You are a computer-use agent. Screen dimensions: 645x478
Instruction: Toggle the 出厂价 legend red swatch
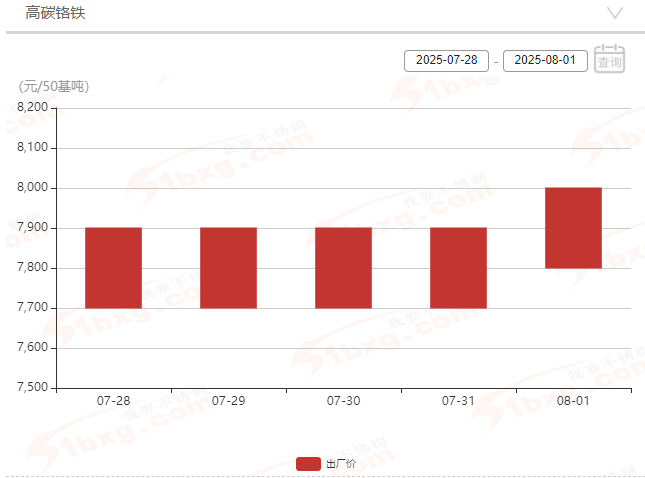309,463
